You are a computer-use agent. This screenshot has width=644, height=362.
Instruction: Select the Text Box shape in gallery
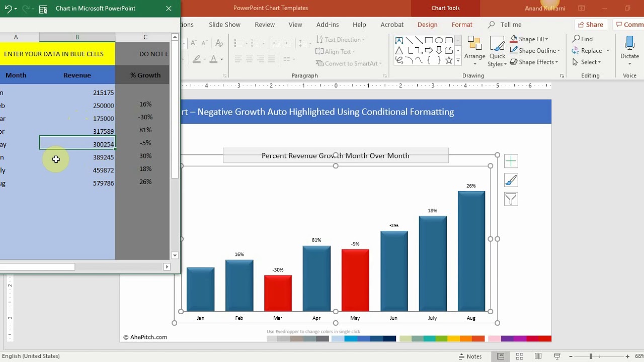point(399,40)
